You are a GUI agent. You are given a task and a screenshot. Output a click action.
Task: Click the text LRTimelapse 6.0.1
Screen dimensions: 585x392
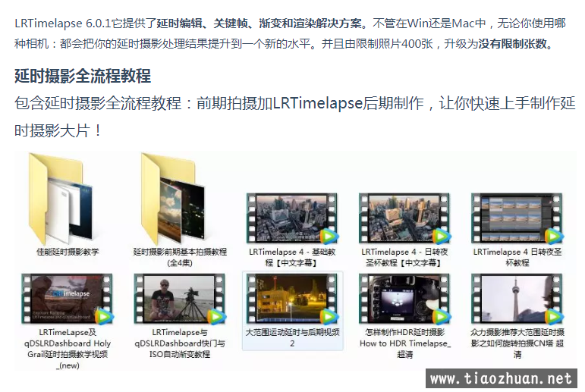tap(63, 24)
